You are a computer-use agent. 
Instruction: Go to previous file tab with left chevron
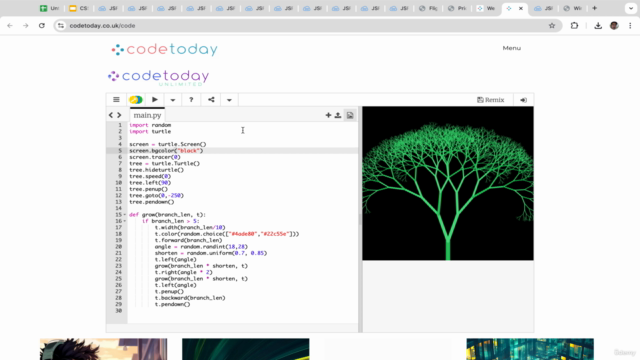tap(111, 115)
